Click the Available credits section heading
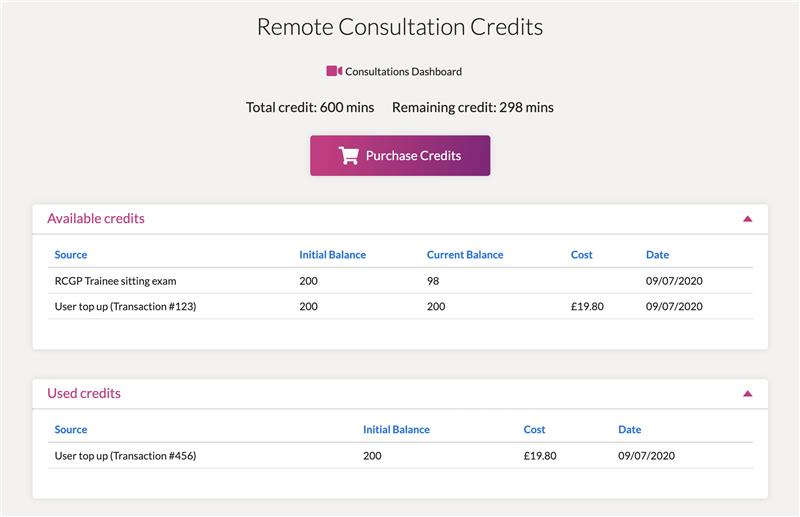This screenshot has height=517, width=800. point(96,218)
